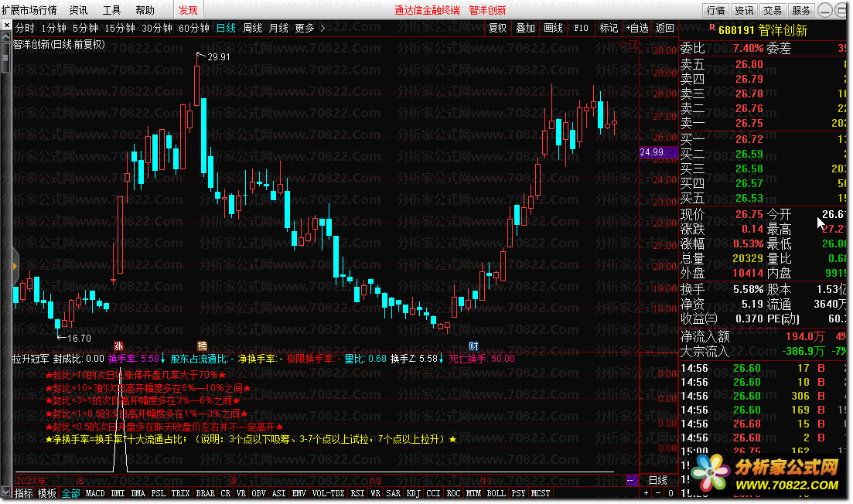Open the 资讯 menu in menu bar
Viewport: 853px width, 504px height.
coord(78,10)
